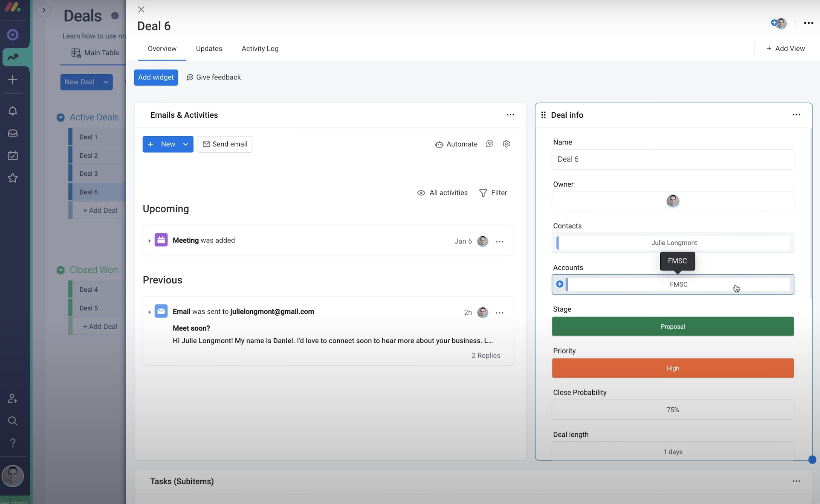820x504 pixels.
Task: Collapse the Closed Won group
Action: 60,270
